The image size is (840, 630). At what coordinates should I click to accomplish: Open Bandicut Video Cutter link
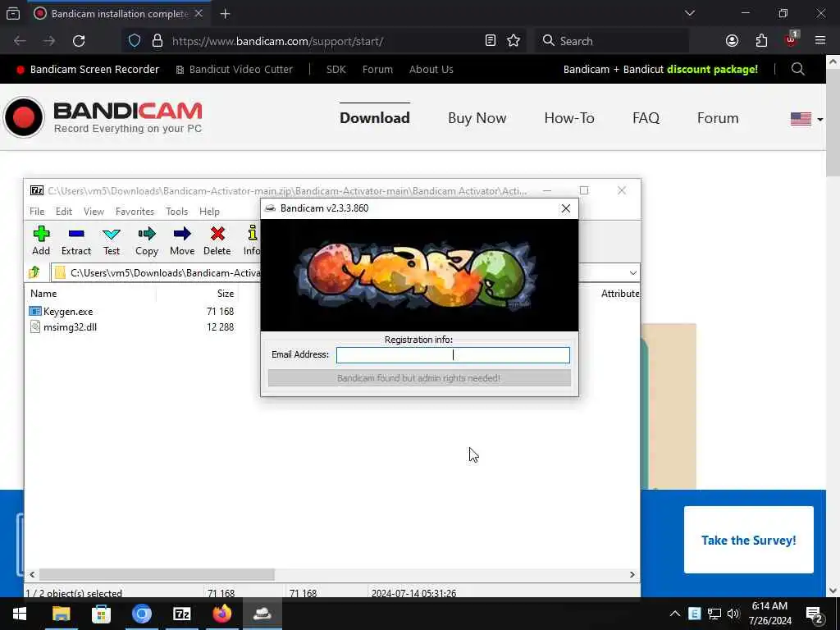point(235,69)
